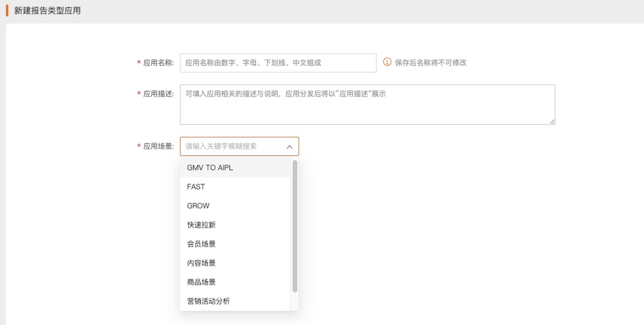Image resolution: width=644 pixels, height=325 pixels.
Task: Click the 应用描述 label
Action: point(158,94)
